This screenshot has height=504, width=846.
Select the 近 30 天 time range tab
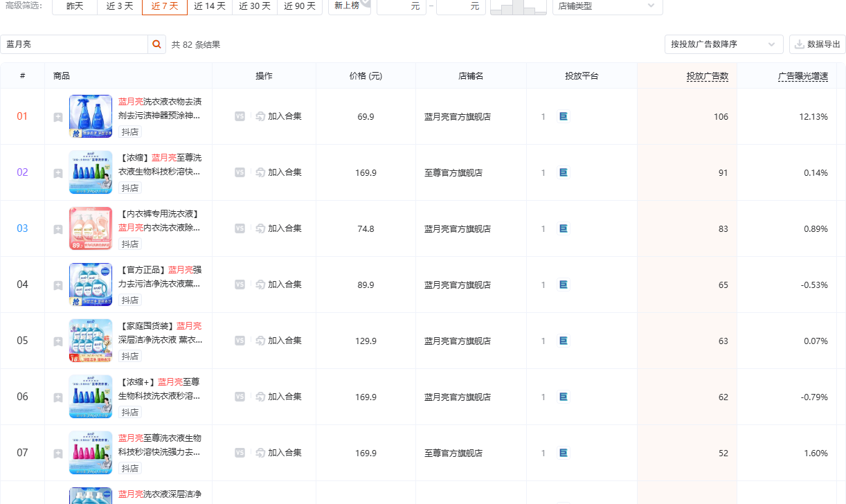254,6
